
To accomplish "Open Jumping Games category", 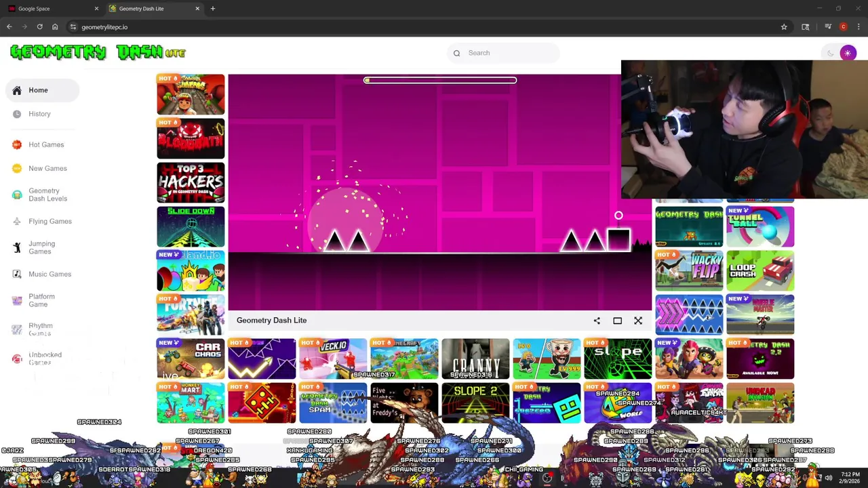I will 42,247.
